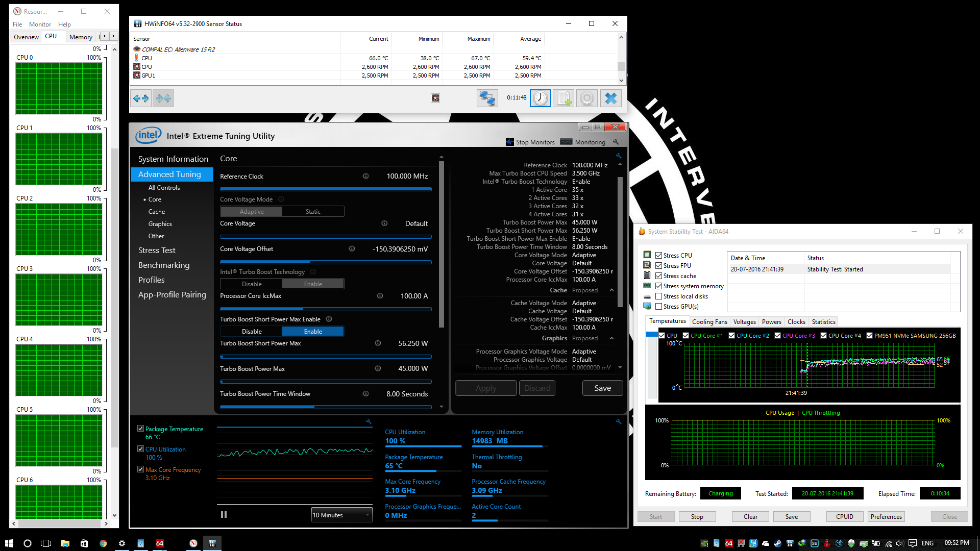Click HWiNFO collapse columns arrows button

click(163, 98)
